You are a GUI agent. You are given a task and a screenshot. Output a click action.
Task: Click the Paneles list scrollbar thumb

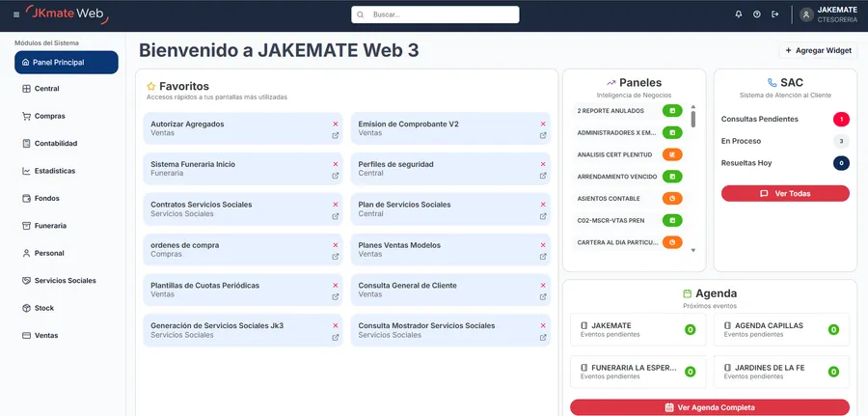[x=693, y=119]
